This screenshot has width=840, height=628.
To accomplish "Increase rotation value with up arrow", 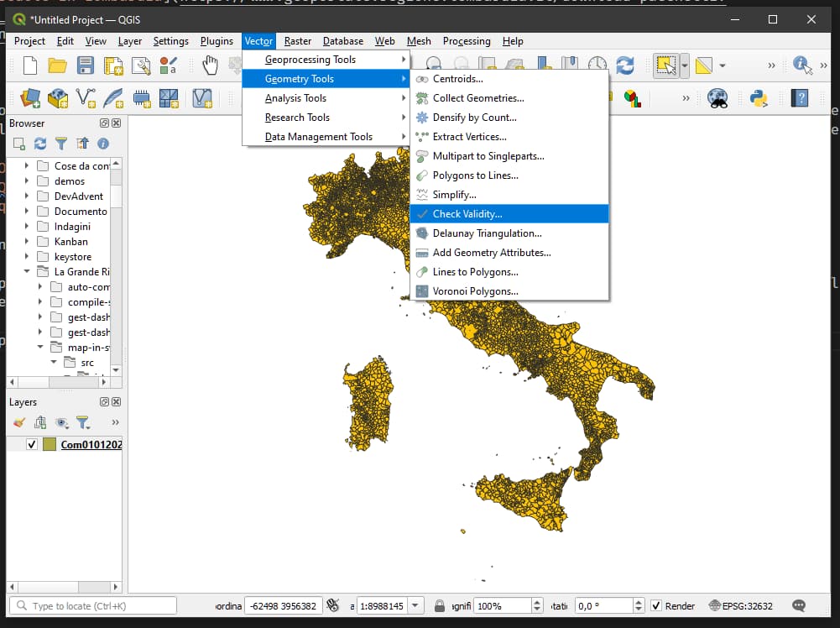I will pyautogui.click(x=638, y=602).
